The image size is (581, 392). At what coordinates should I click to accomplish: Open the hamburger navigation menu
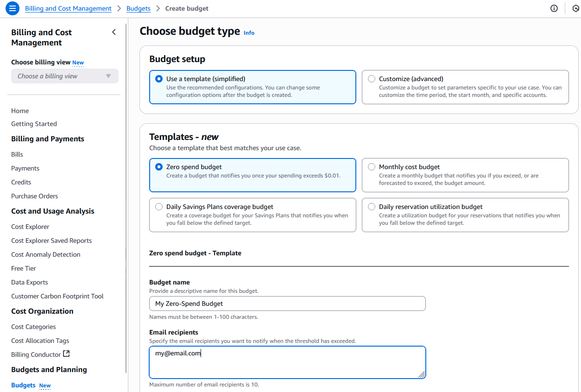click(x=13, y=8)
